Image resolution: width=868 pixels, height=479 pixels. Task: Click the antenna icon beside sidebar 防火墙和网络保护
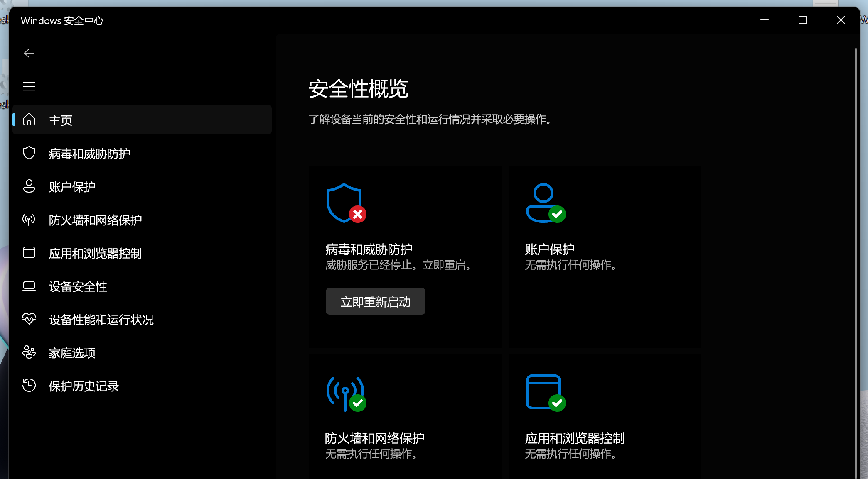coord(29,220)
